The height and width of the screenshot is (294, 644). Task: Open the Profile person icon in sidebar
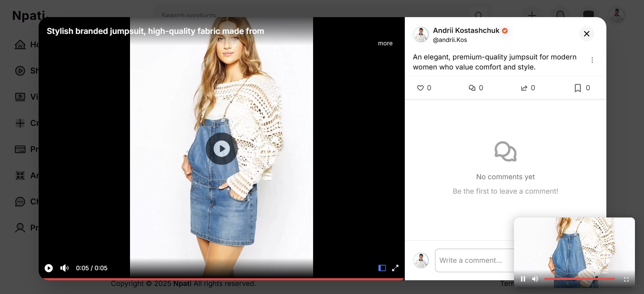(20, 228)
